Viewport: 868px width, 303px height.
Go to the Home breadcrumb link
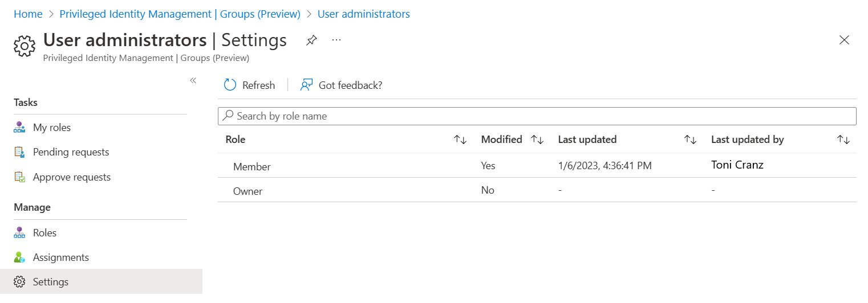click(28, 14)
